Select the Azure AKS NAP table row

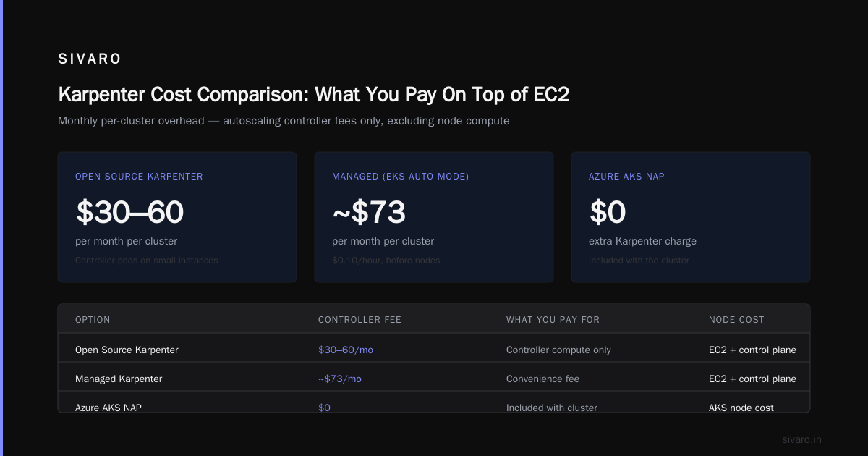[x=434, y=403]
